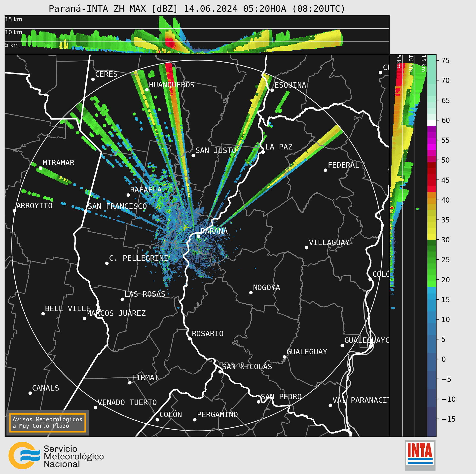Viewport: 476px width, 474px height.
Task: Select the C. PELLEGRINI city marker dot
Action: [x=107, y=263]
